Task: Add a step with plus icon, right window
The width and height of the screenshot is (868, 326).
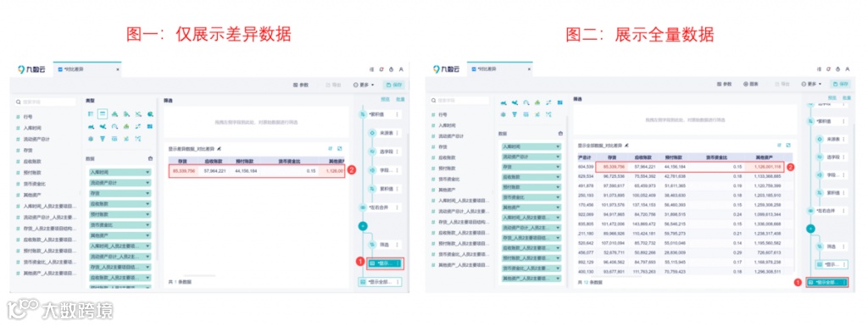Action: coord(810,228)
